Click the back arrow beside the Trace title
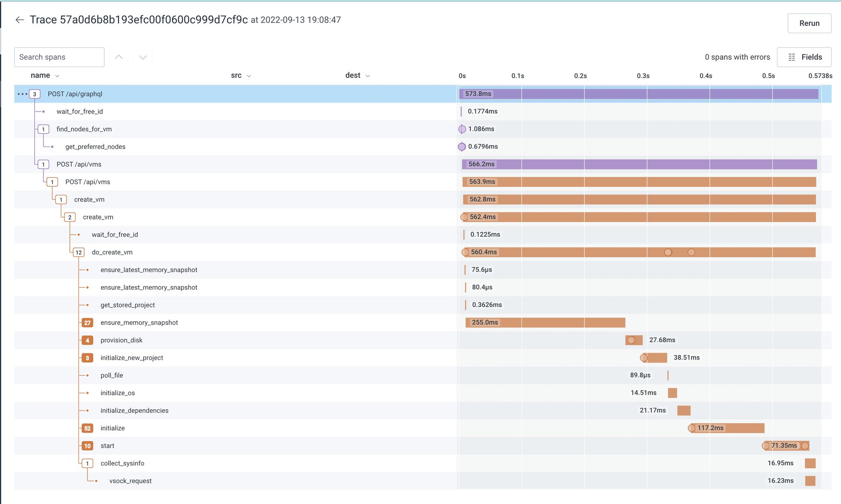The width and height of the screenshot is (841, 504). coord(19,20)
